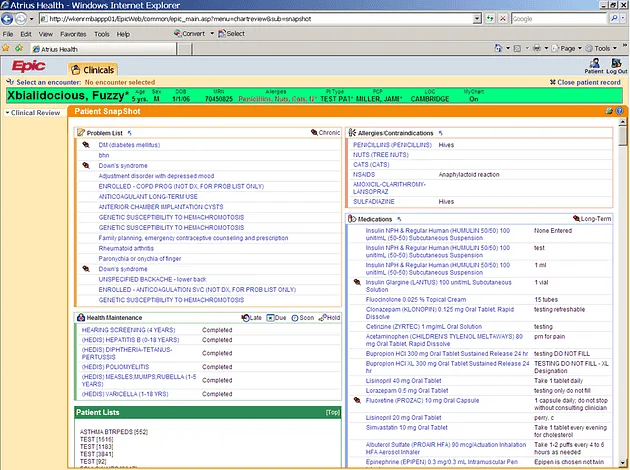Viewport: 630px width, 470px height.
Task: Click in the Google search box
Action: [x=559, y=18]
